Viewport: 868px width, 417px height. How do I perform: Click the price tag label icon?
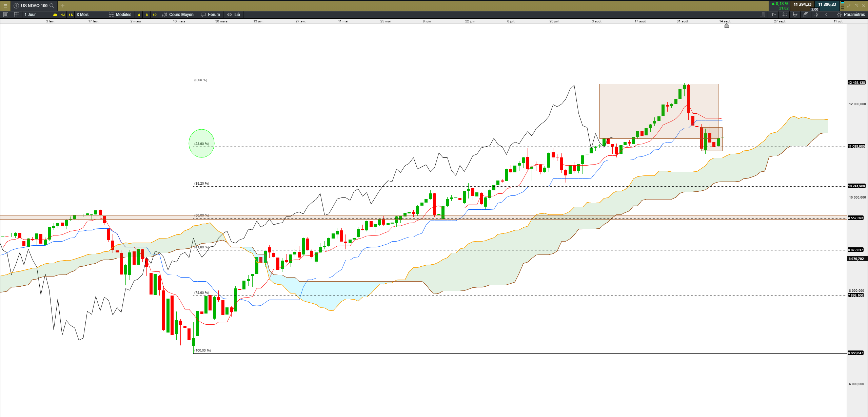coord(828,15)
